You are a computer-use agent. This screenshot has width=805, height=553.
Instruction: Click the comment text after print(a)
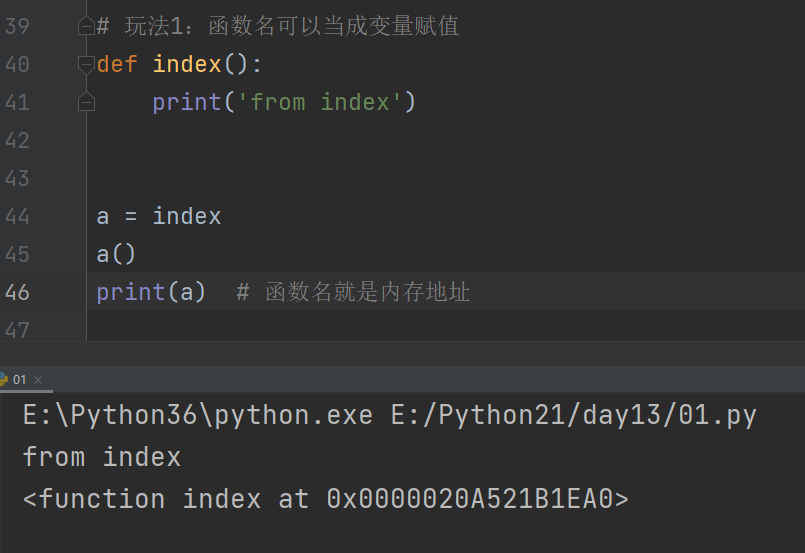[x=366, y=292]
